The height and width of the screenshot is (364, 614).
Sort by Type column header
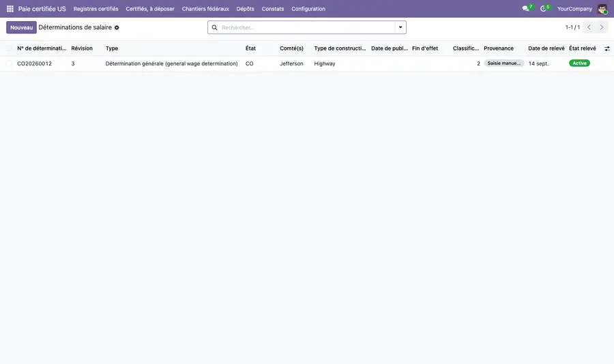(112, 48)
